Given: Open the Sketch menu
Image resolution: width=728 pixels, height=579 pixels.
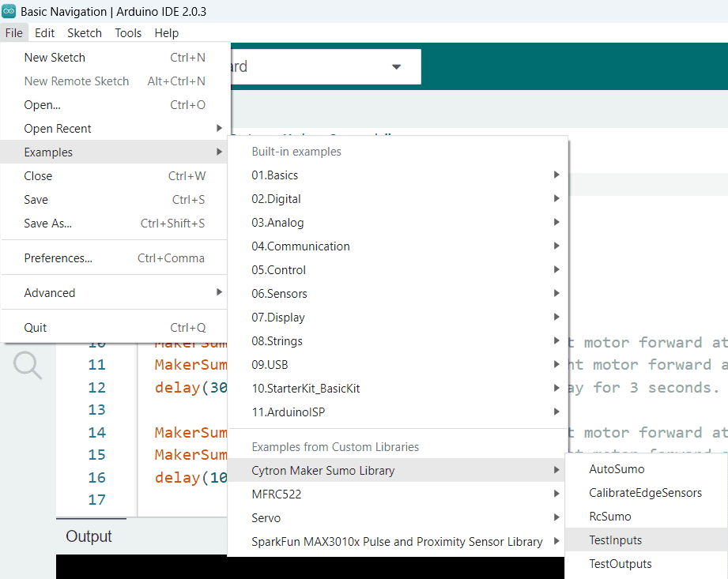Looking at the screenshot, I should (85, 33).
